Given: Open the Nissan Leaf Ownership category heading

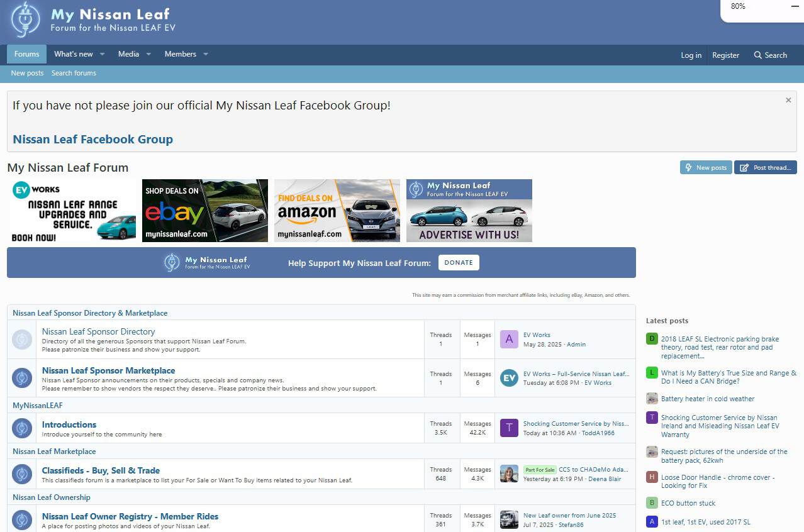Looking at the screenshot, I should (x=52, y=497).
